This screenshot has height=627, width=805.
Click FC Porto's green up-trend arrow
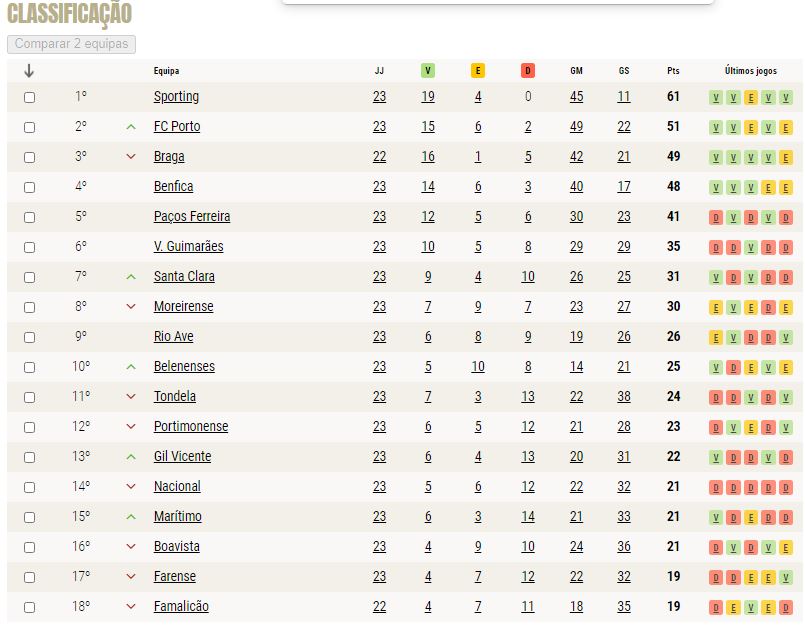click(x=131, y=127)
